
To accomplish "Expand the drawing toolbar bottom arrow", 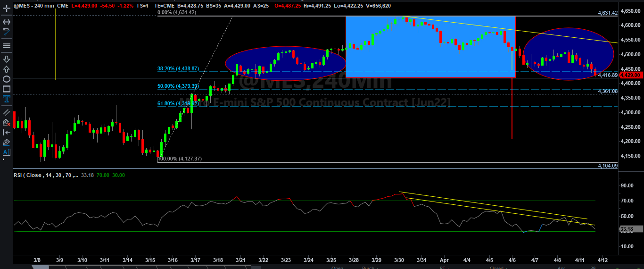I will pyautogui.click(x=4, y=160).
